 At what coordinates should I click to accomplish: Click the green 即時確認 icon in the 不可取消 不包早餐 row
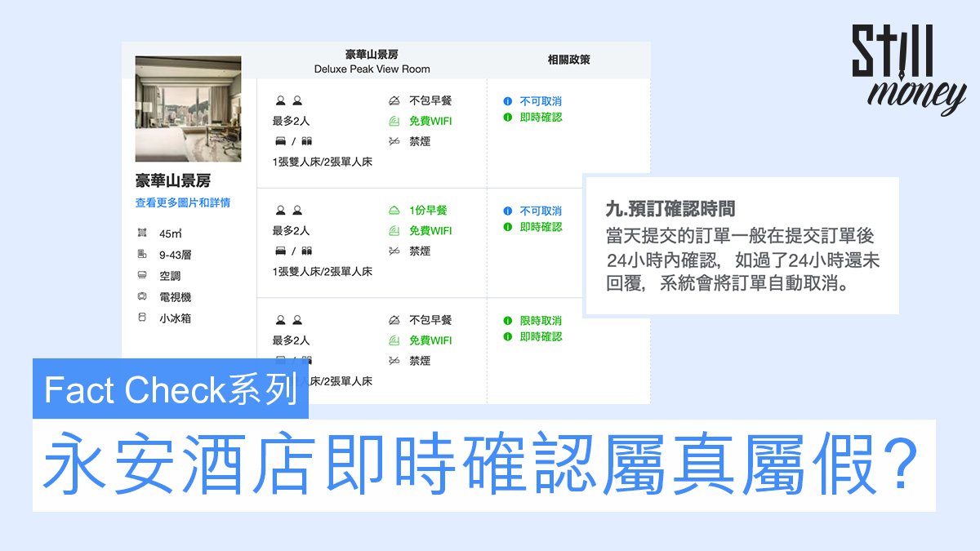[508, 118]
